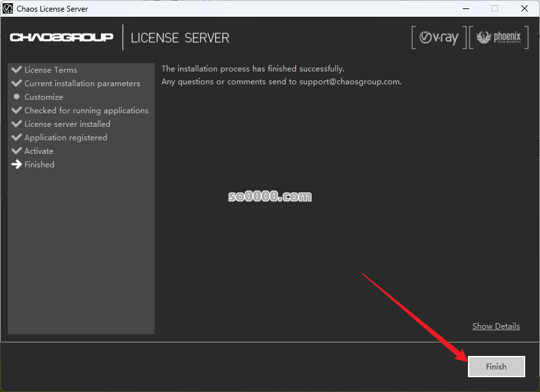Close the Chaos License Server window
The height and width of the screenshot is (392, 540).
pos(524,8)
